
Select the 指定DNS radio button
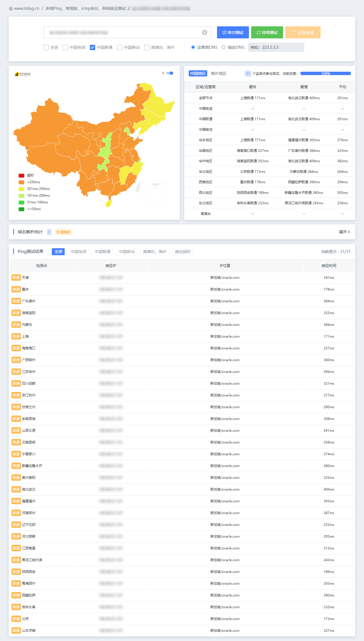click(x=223, y=47)
